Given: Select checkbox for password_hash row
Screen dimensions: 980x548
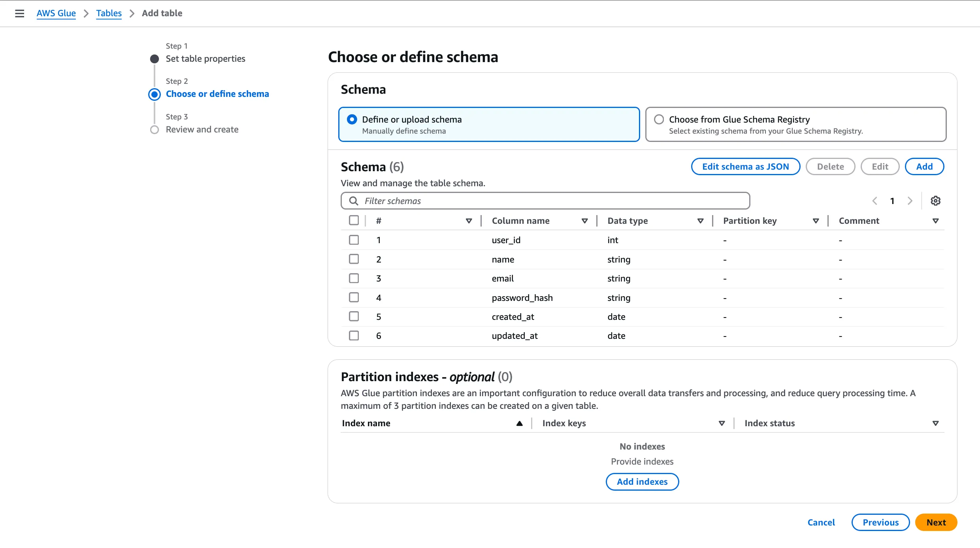Looking at the screenshot, I should [x=354, y=297].
